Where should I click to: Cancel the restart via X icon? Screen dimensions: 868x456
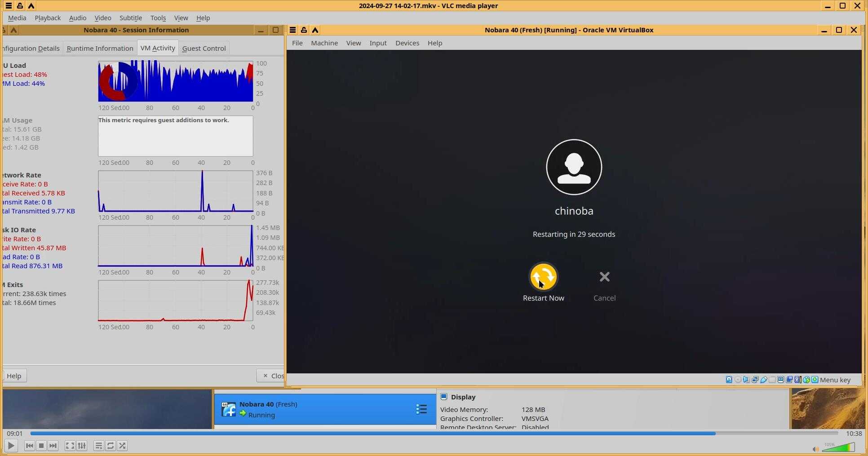[x=604, y=277]
